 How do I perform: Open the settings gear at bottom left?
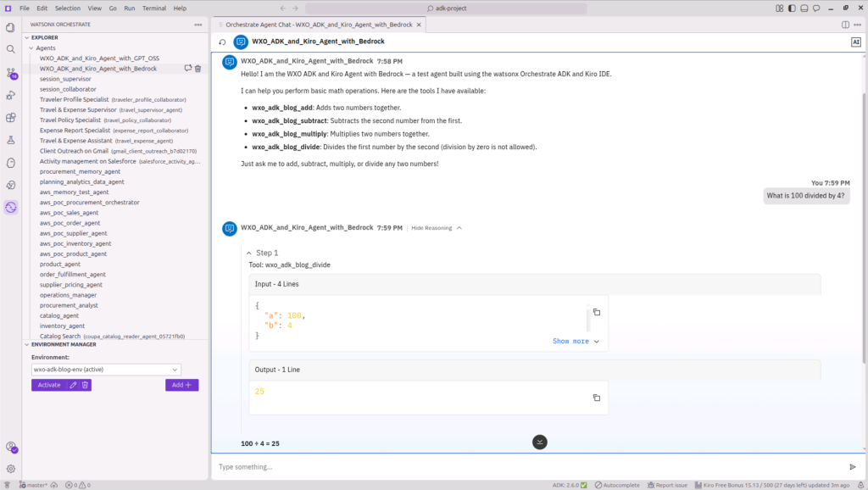(x=10, y=467)
